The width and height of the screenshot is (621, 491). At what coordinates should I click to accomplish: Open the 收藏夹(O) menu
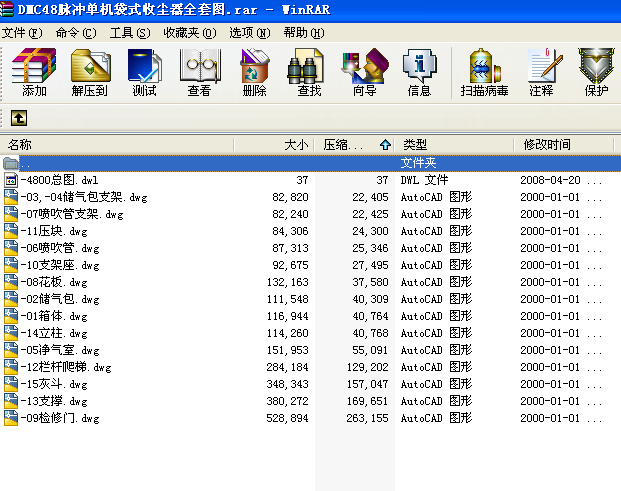pyautogui.click(x=190, y=32)
